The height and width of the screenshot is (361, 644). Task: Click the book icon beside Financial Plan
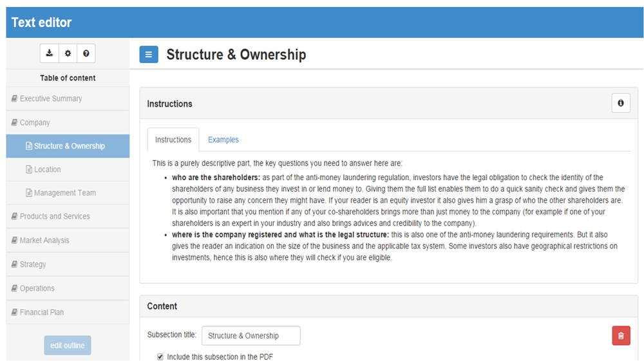tap(14, 312)
